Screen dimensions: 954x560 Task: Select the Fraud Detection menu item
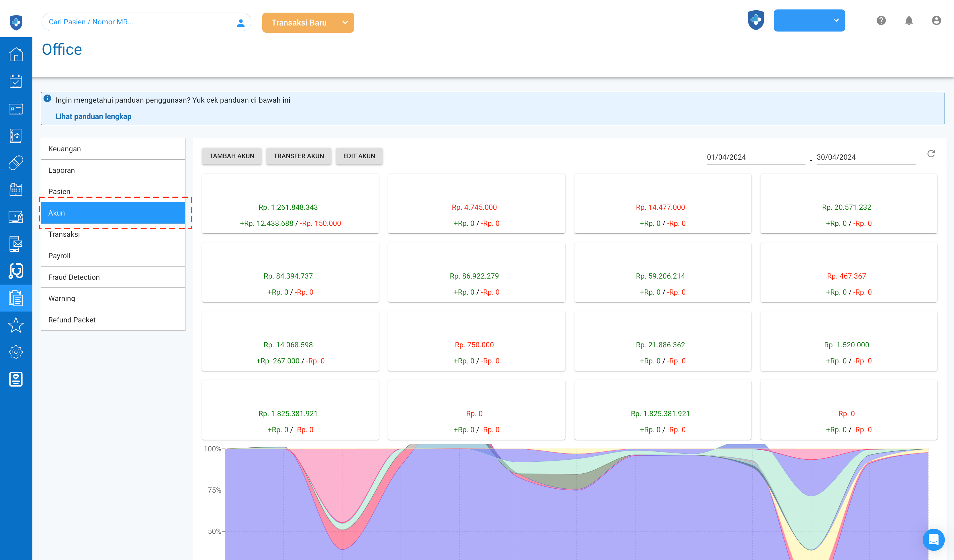tap(113, 277)
